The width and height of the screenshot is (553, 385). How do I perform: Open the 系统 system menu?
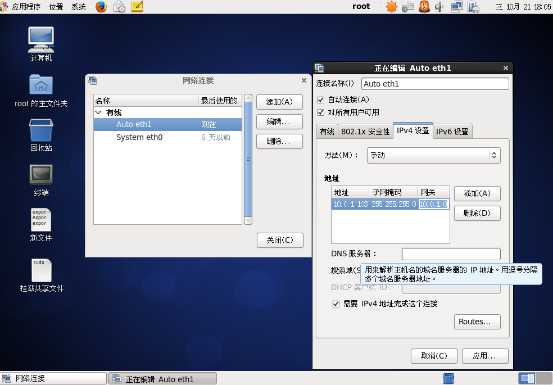pos(79,6)
